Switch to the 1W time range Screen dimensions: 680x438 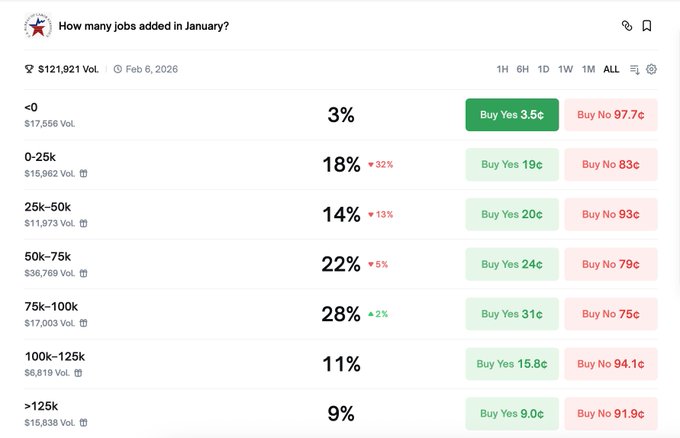click(565, 69)
